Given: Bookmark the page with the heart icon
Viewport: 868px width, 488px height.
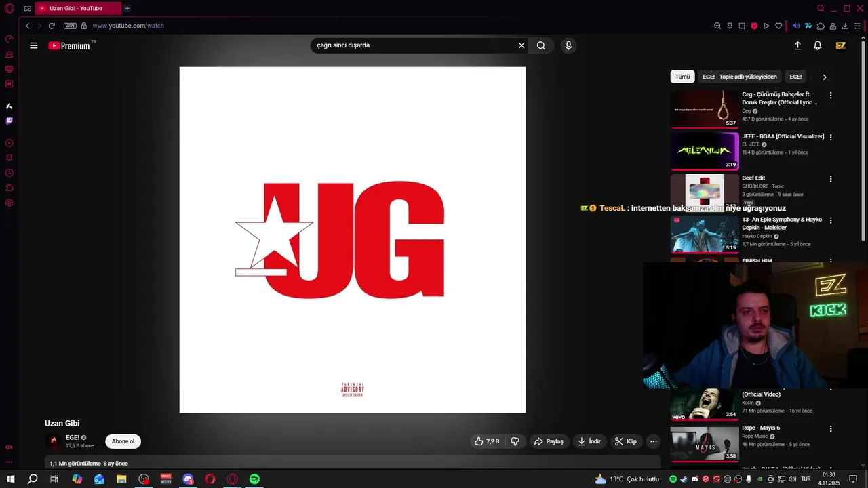Looking at the screenshot, I should pos(778,26).
